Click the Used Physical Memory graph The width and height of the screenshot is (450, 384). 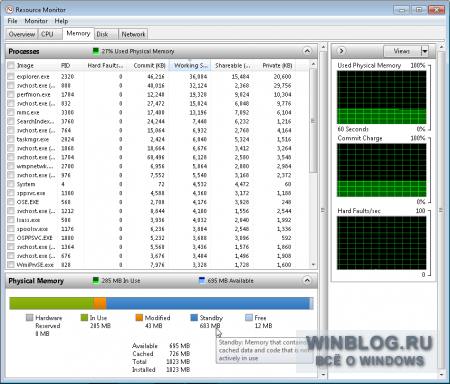click(382, 97)
